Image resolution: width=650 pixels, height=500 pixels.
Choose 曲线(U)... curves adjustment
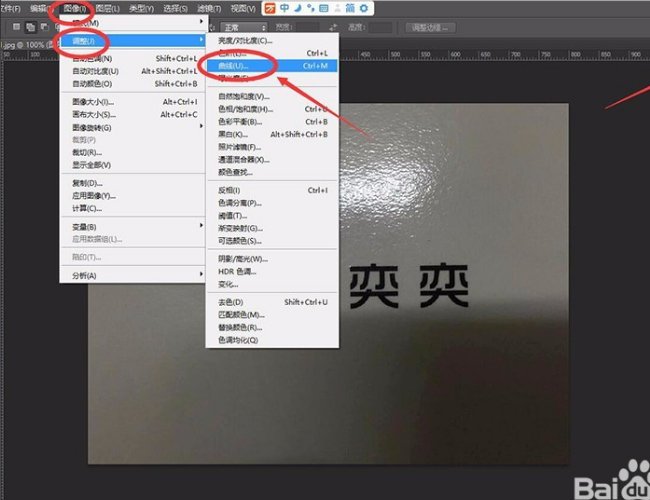pos(272,66)
